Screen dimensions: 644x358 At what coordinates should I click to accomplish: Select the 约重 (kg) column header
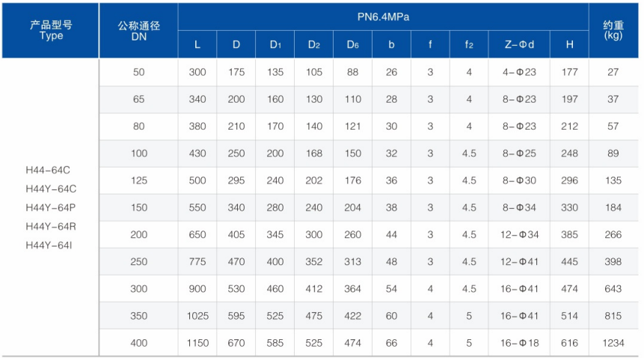(613, 31)
